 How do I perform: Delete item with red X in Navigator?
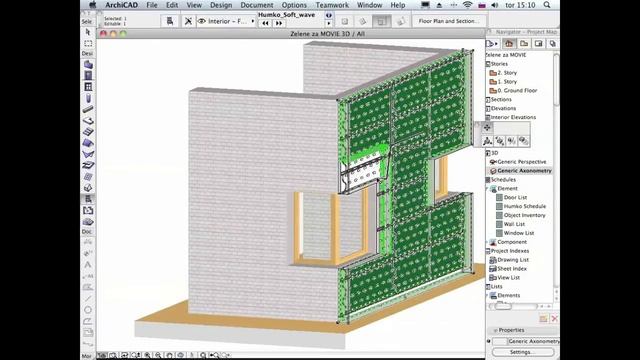(x=554, y=318)
